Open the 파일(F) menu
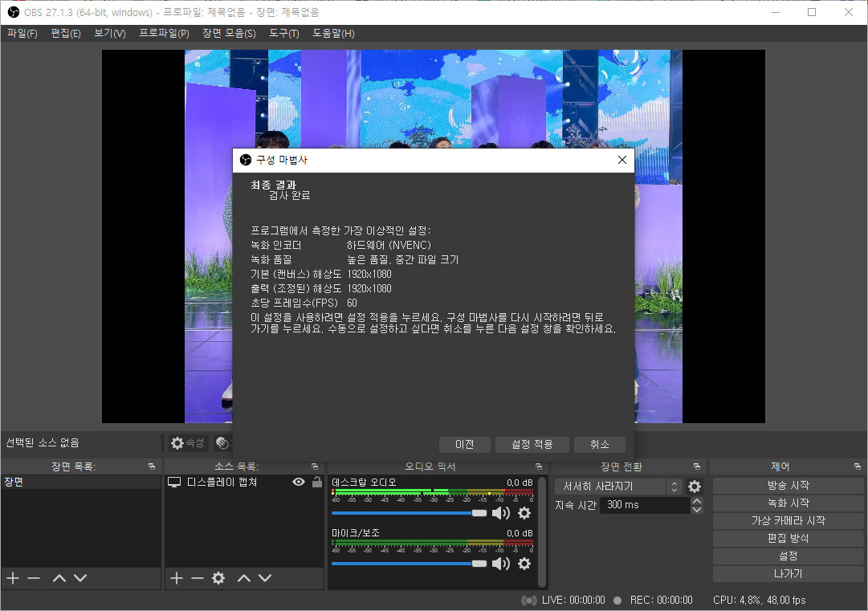 [x=22, y=33]
